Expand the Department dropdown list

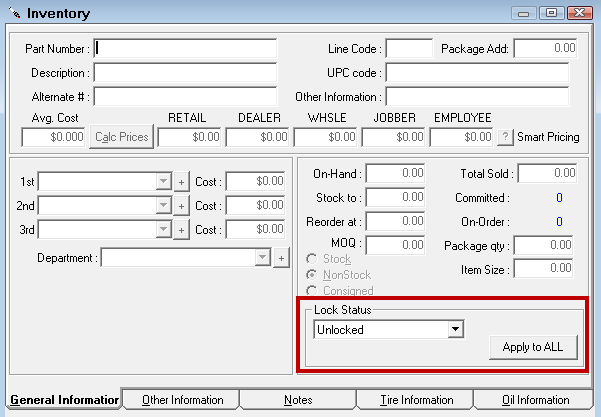coord(263,258)
